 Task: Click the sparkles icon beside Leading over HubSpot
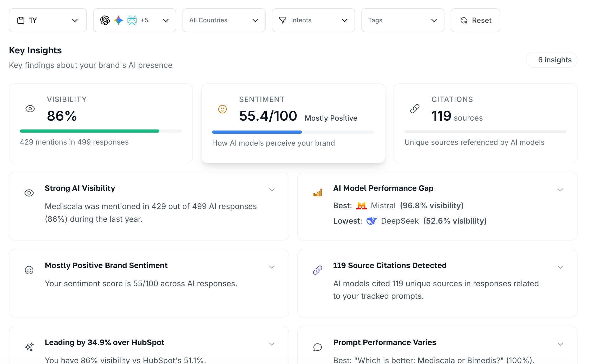tap(29, 347)
